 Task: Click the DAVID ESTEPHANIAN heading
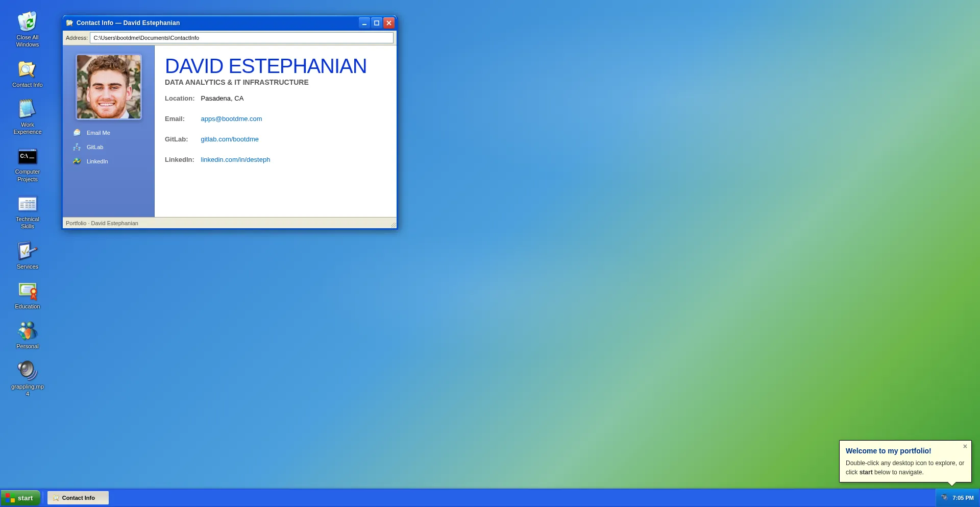point(265,66)
